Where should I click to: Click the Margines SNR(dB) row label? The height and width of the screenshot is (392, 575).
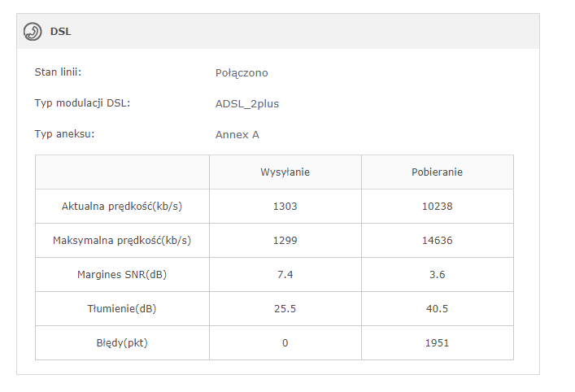[x=122, y=275]
